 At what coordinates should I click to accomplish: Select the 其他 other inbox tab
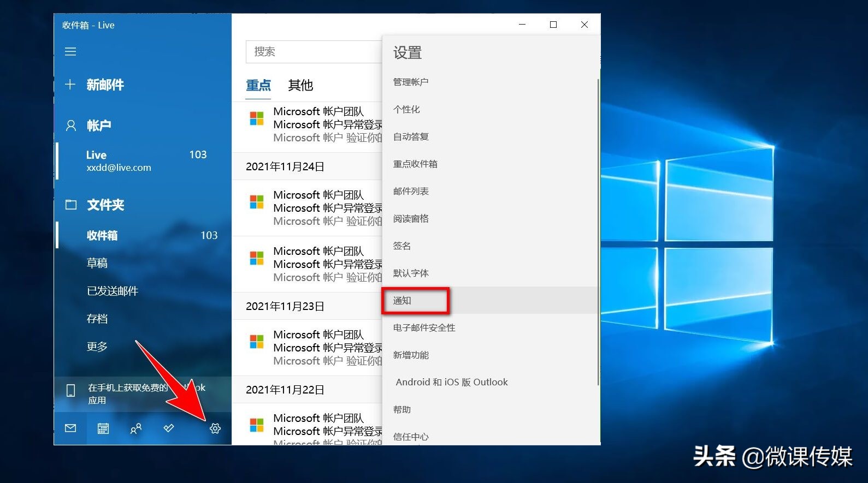tap(300, 85)
